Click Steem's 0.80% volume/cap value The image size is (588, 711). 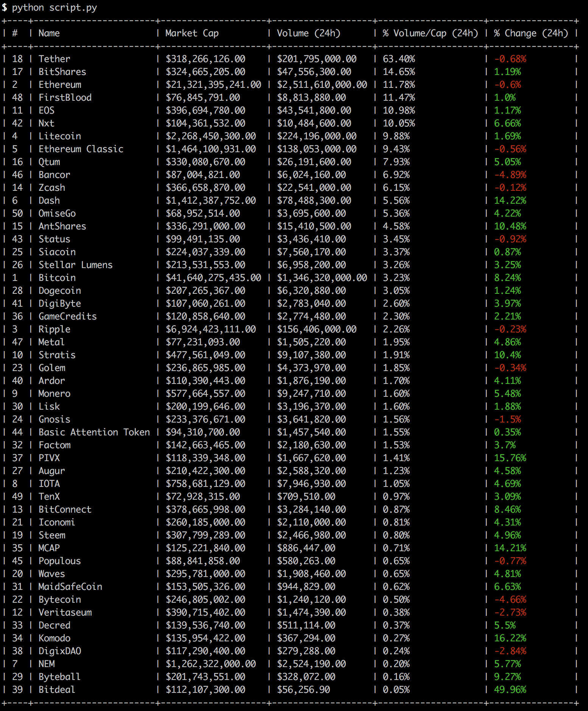pos(396,535)
